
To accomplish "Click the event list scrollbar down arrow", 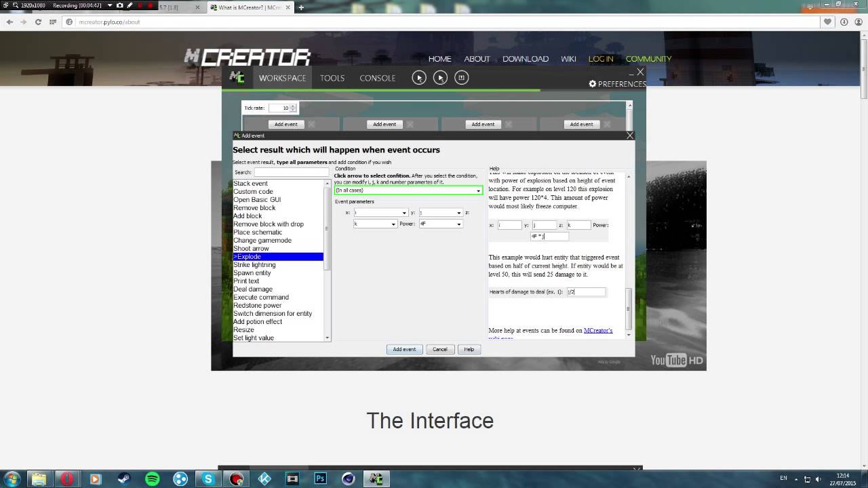I will pyautogui.click(x=328, y=338).
